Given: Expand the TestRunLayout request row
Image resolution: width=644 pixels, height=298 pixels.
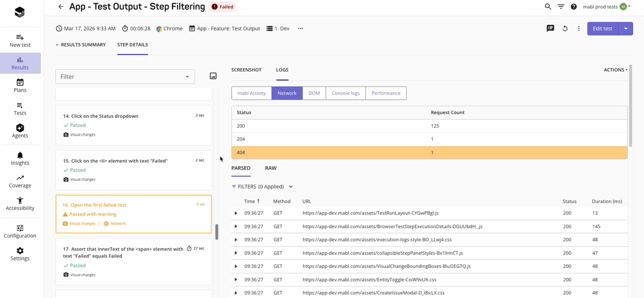Looking at the screenshot, I should (236, 213).
